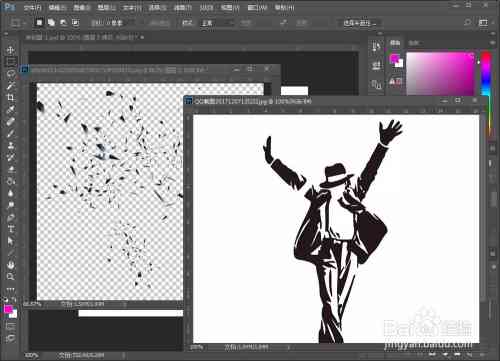Select the Zoom tool

pos(11,277)
